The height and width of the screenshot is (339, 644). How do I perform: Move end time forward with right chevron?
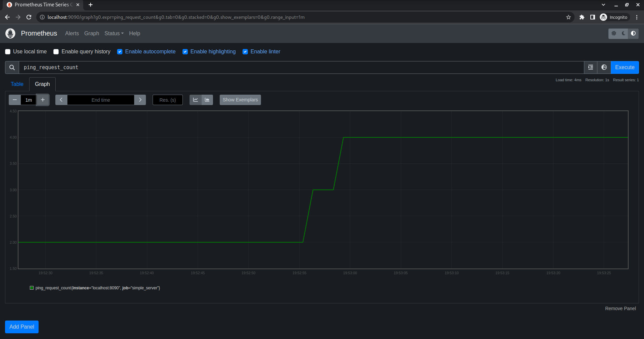(140, 100)
